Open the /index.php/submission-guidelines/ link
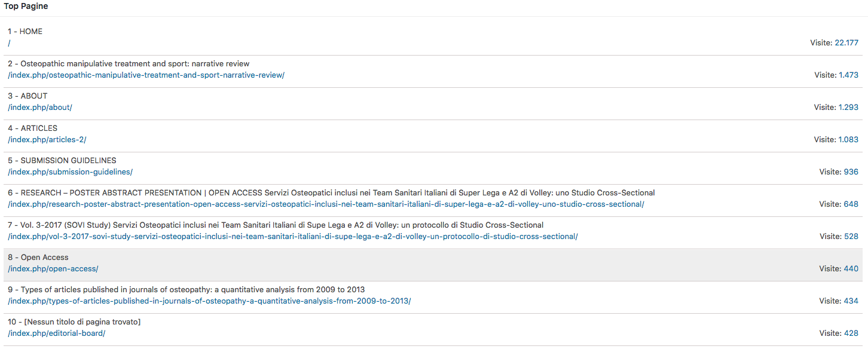The height and width of the screenshot is (355, 868). (70, 172)
